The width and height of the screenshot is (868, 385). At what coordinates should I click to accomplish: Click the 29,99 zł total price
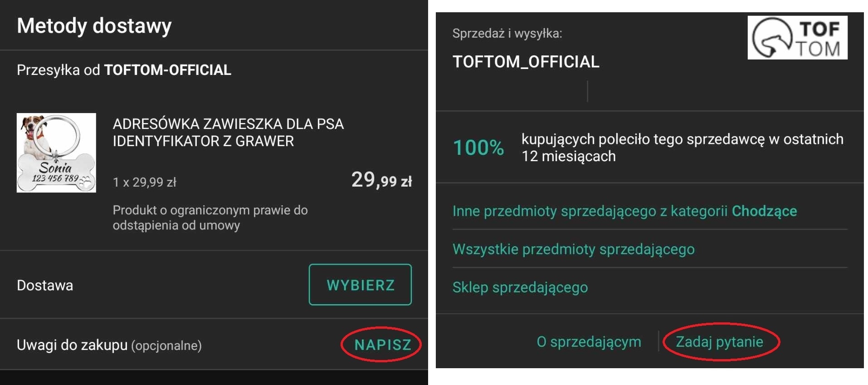tap(381, 180)
